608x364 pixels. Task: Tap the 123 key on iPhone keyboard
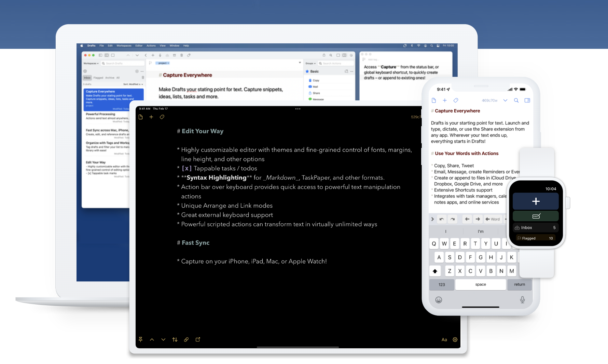coord(442,284)
